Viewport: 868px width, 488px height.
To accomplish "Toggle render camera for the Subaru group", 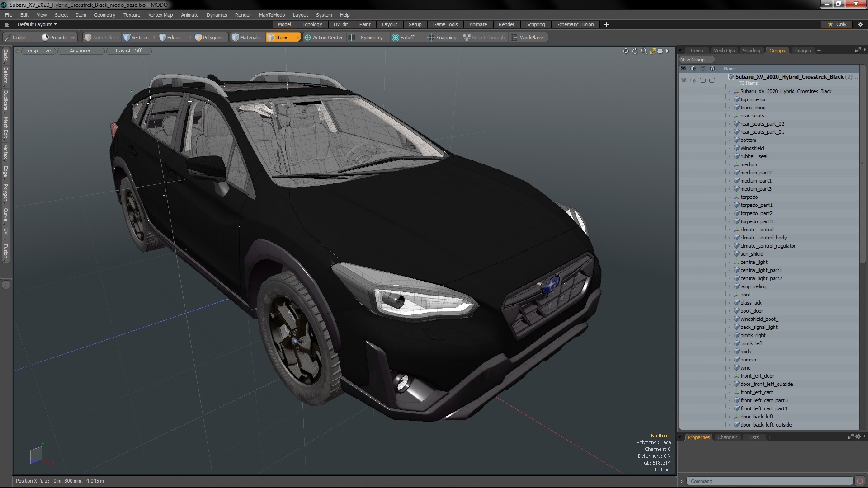I will coord(693,80).
